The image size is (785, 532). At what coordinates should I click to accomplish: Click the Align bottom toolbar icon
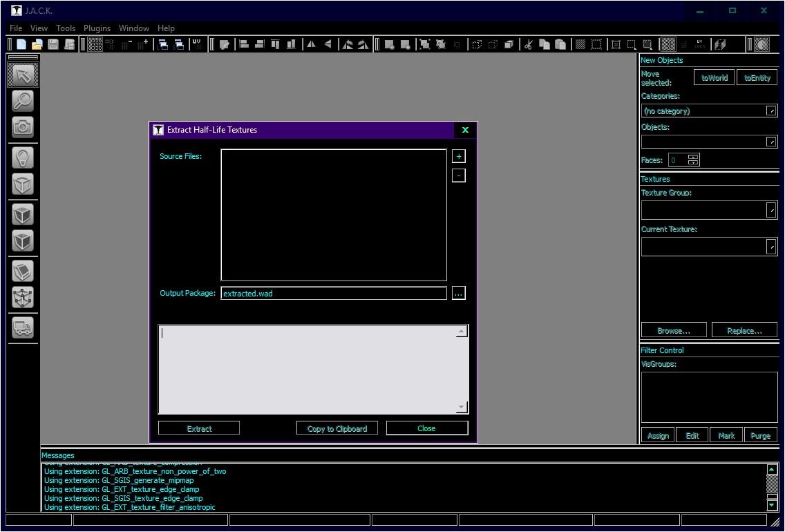click(291, 44)
